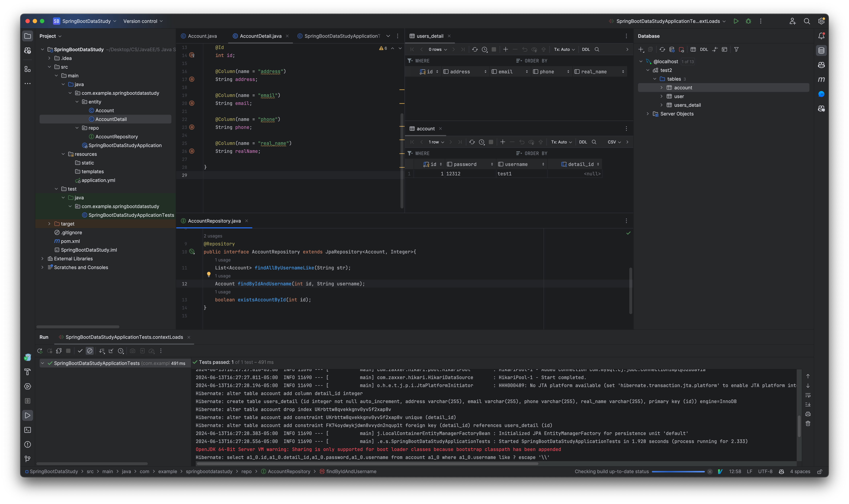Toggle the ignored tests filter in test results
The image size is (849, 504).
tap(90, 351)
